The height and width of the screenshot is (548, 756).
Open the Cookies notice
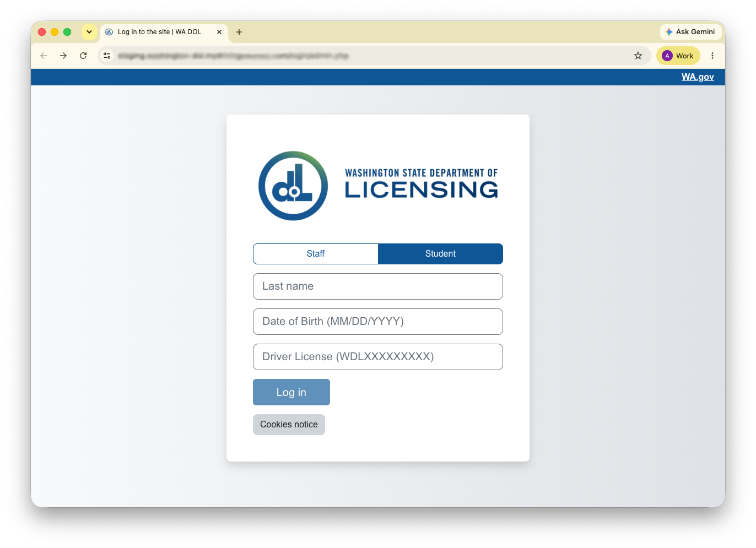click(289, 425)
